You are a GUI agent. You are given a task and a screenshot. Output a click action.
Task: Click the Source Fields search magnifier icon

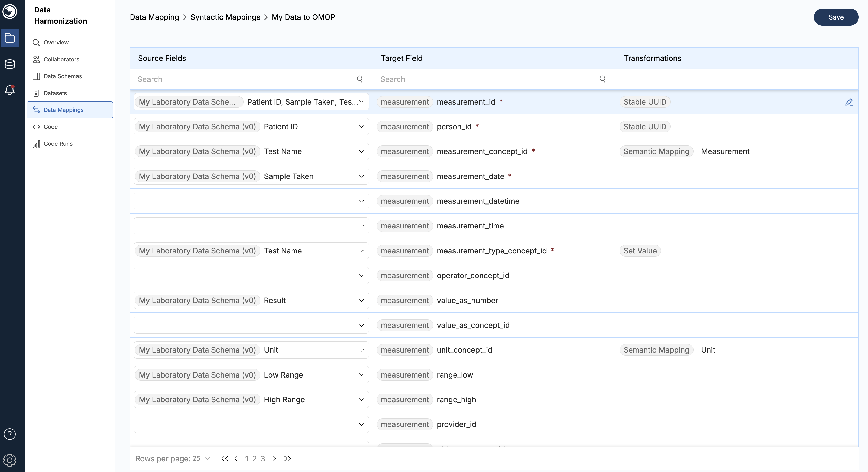[x=360, y=79]
